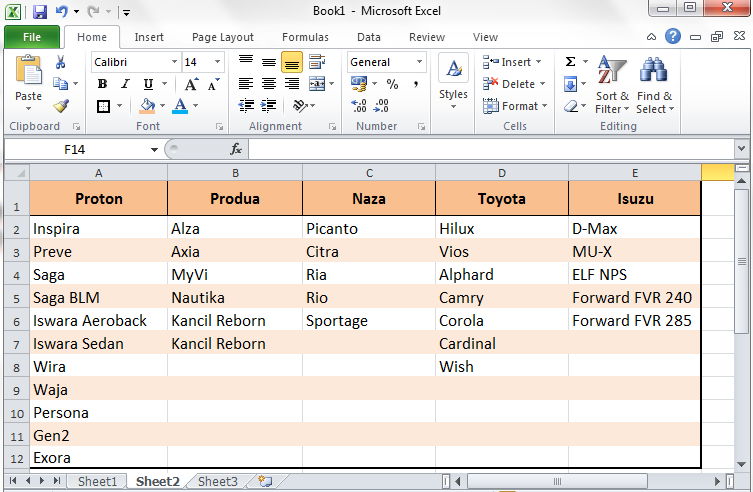Open the font size 14 dropdown
The image size is (753, 492).
pyautogui.click(x=217, y=62)
